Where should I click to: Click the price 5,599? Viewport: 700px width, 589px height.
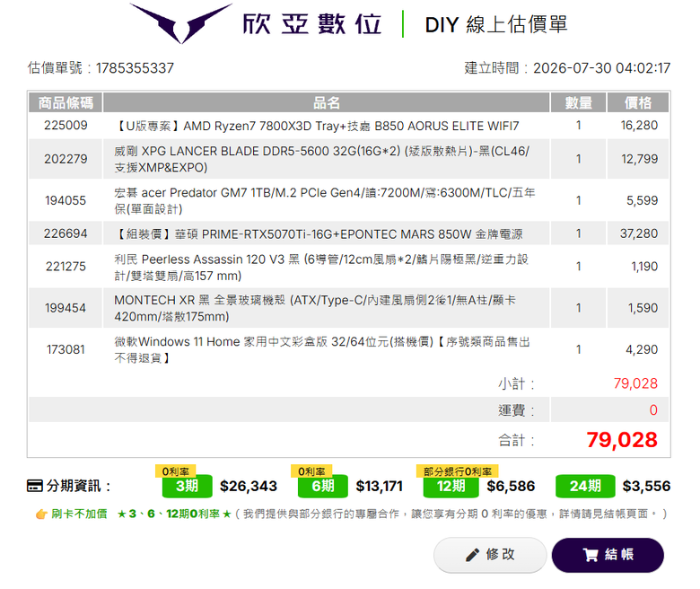pos(642,200)
